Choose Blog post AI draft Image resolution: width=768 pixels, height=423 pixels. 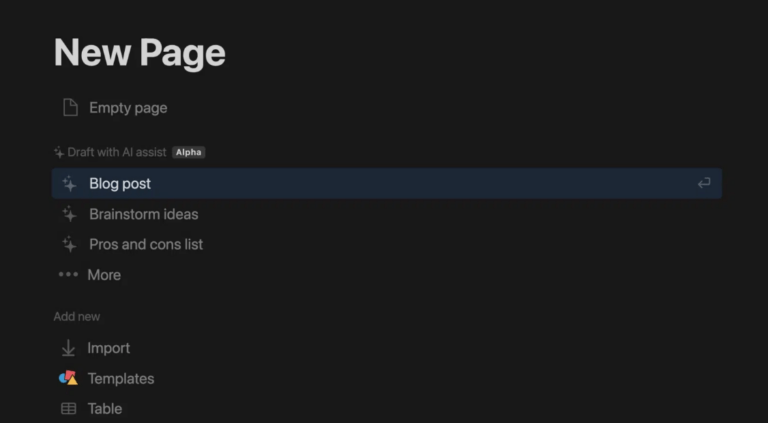point(120,184)
